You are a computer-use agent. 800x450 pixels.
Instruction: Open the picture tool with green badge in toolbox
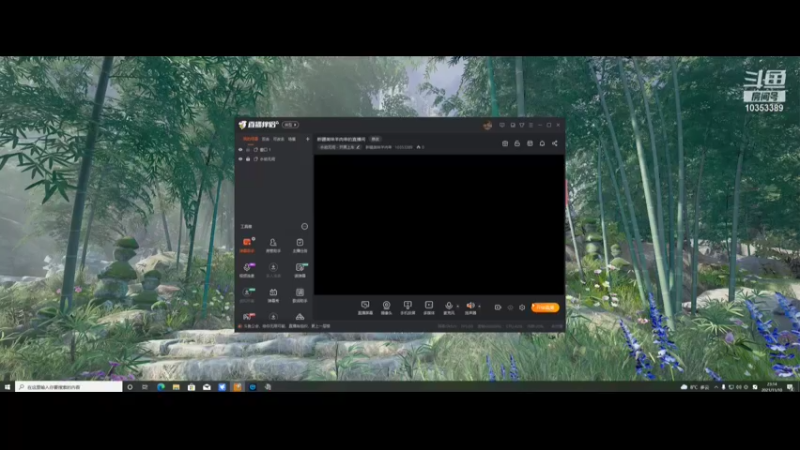coord(299,269)
